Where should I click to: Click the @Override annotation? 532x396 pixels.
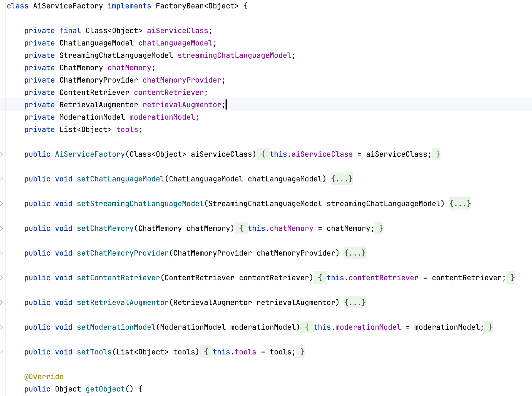pos(44,377)
